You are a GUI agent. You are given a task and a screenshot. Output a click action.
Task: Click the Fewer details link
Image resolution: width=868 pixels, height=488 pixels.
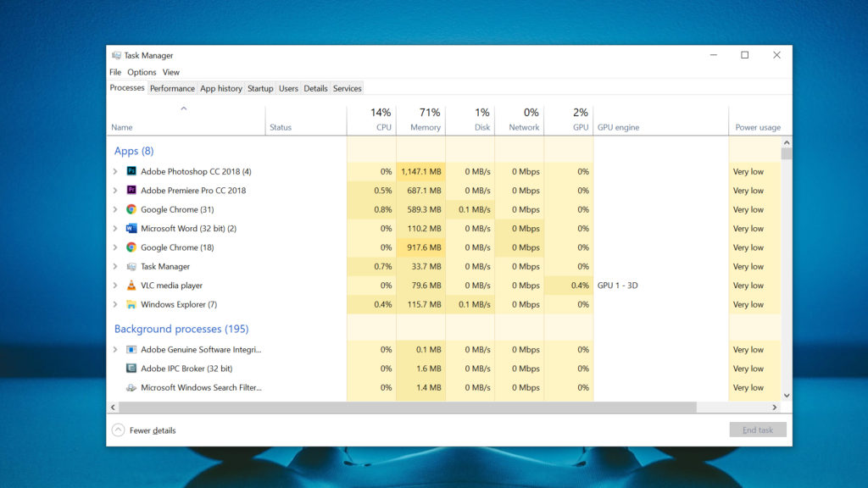pos(153,430)
